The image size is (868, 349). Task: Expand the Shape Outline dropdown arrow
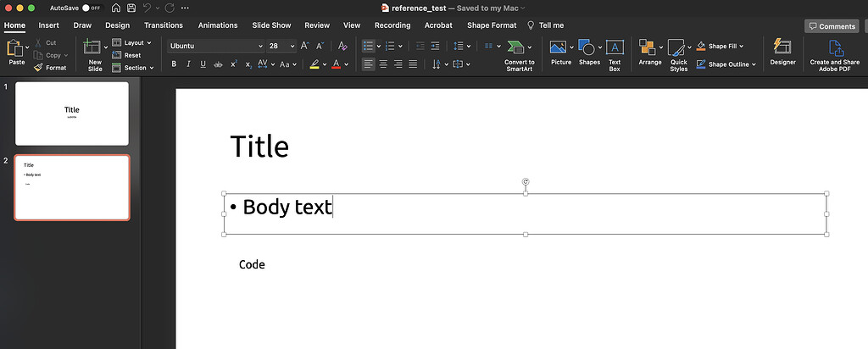point(754,64)
